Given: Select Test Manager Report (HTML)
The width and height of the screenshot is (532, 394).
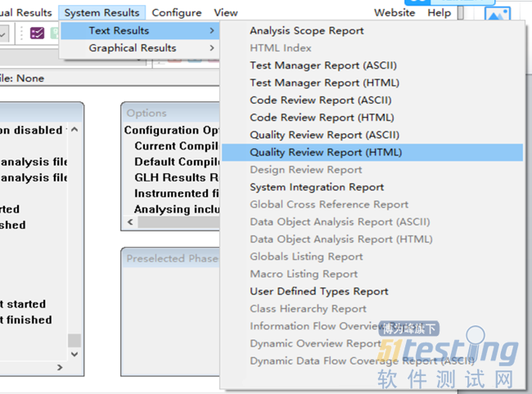Looking at the screenshot, I should (x=324, y=83).
